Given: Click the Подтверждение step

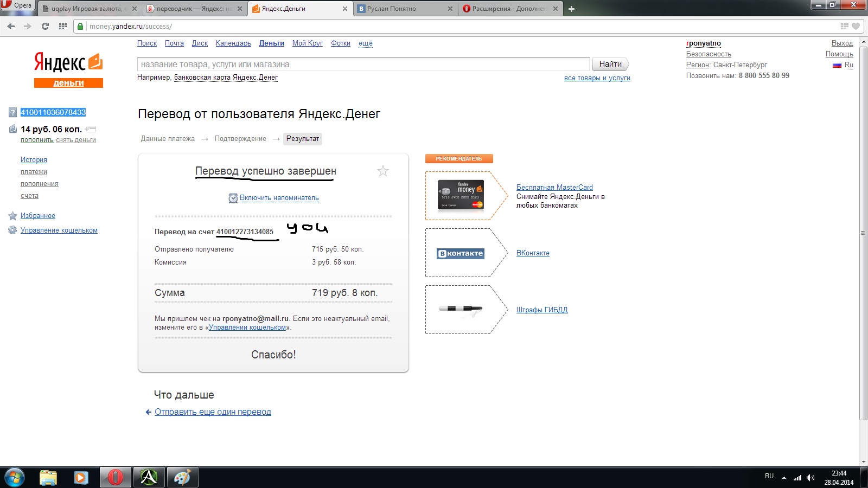Looking at the screenshot, I should [240, 139].
